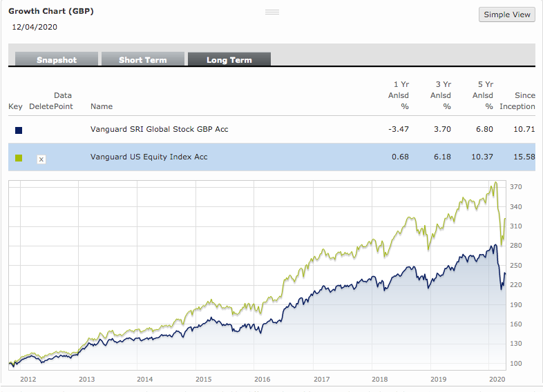Image resolution: width=543 pixels, height=392 pixels.
Task: Click the 1 Yr Anlsd % column header
Action: click(x=399, y=95)
